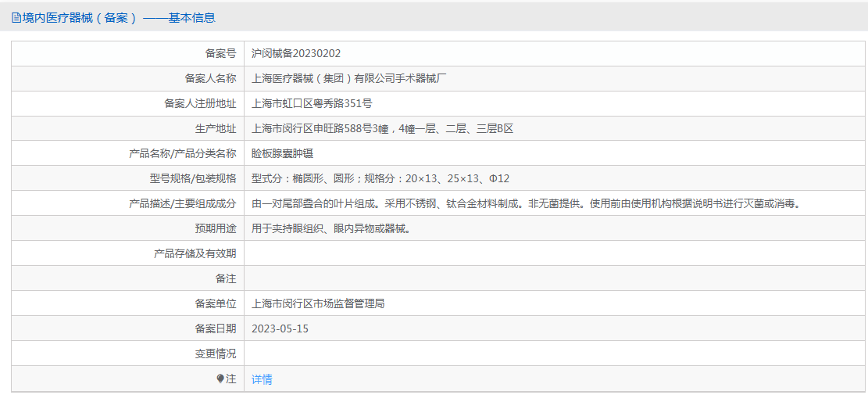Viewport: 868px width, 402px height.
Task: Click the 产品名称/产品分类名称 label
Action: pos(183,153)
